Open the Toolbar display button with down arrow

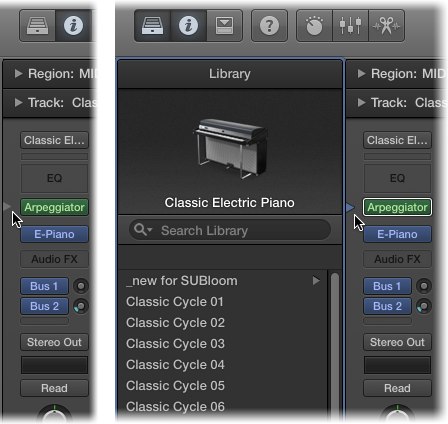coord(224,26)
